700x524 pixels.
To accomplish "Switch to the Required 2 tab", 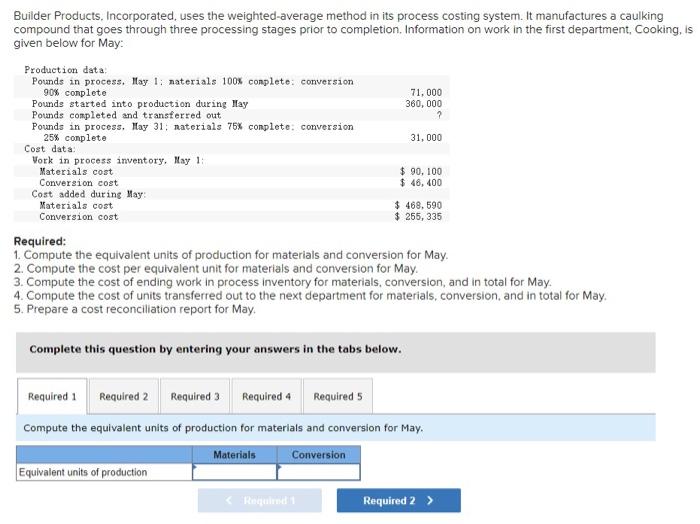I will pyautogui.click(x=124, y=396).
